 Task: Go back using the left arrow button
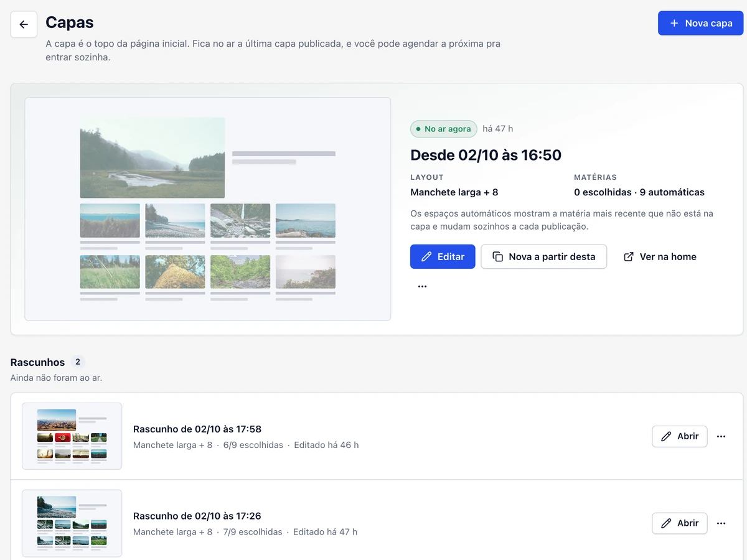click(x=24, y=24)
